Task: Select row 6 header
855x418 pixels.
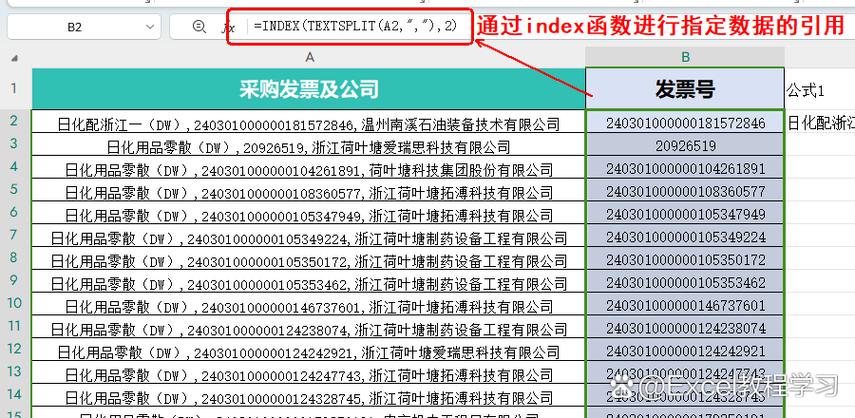Action: coord(14,212)
